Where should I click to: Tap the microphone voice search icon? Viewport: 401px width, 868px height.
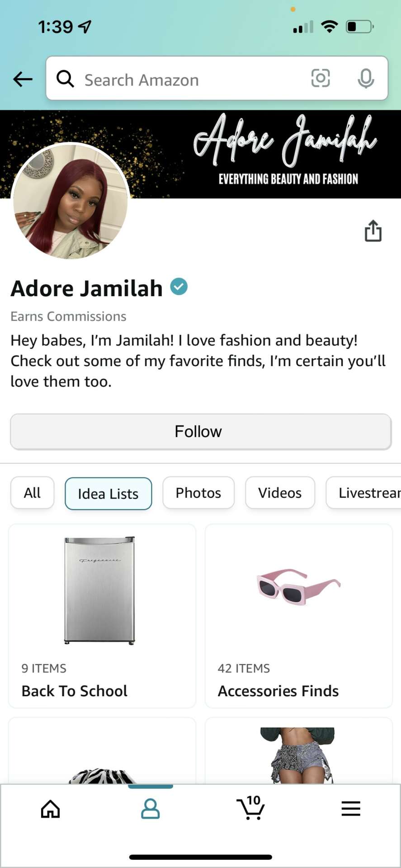point(366,79)
